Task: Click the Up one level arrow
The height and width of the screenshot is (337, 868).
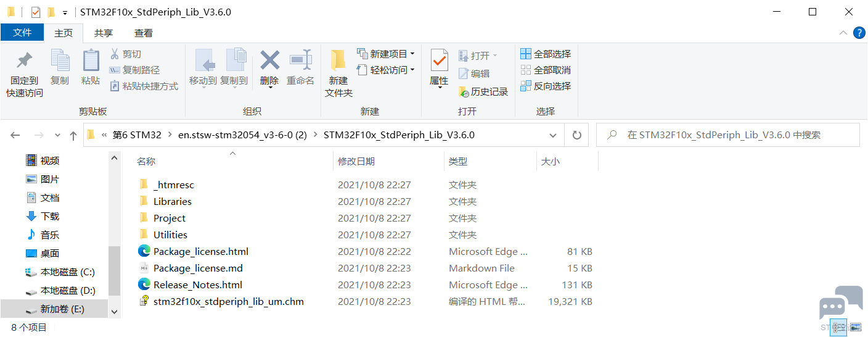Action: (73, 135)
